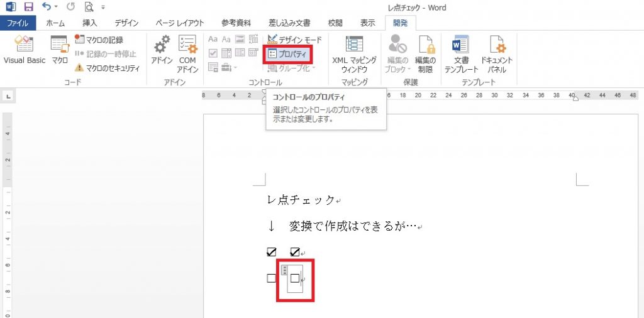Insert a Building Block Gallery content control

pyautogui.click(x=253, y=40)
